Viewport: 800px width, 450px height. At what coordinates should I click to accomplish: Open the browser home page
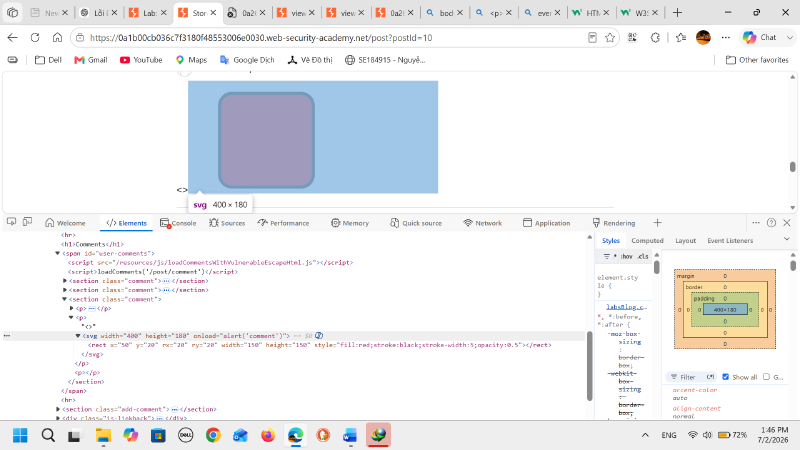[57, 37]
